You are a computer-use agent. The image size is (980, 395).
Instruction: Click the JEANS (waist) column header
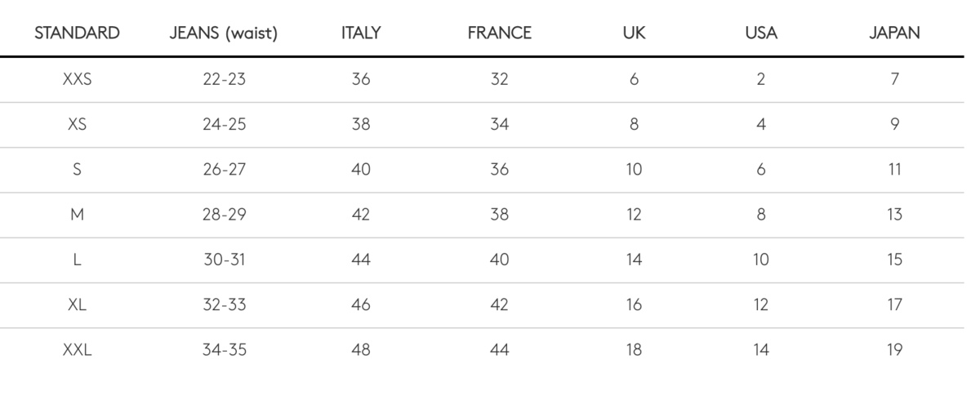point(224,33)
